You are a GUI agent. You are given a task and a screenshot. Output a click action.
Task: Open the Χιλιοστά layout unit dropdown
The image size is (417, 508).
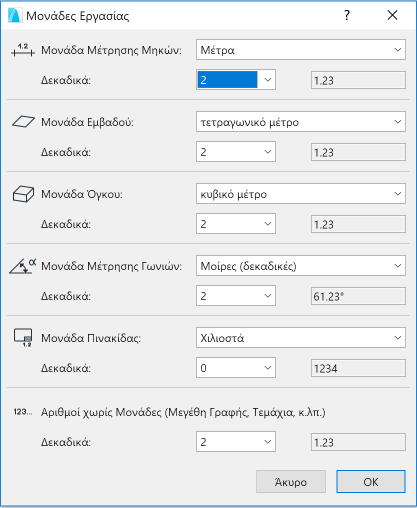301,338
